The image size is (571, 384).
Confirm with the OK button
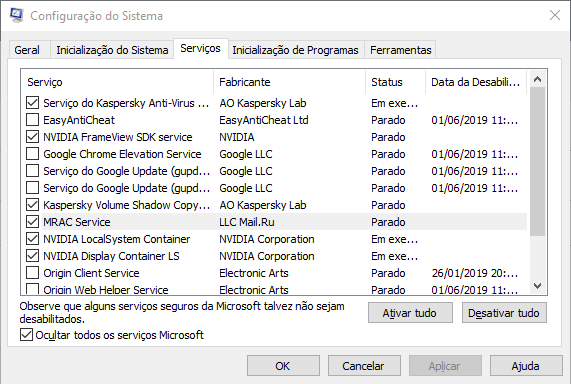click(x=283, y=366)
